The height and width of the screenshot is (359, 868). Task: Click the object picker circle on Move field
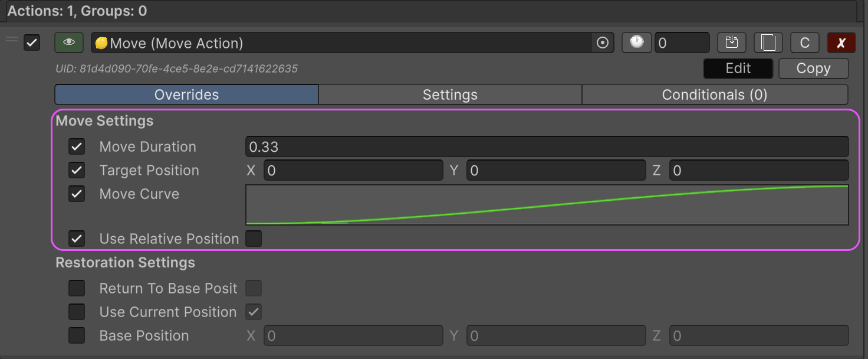pos(602,43)
